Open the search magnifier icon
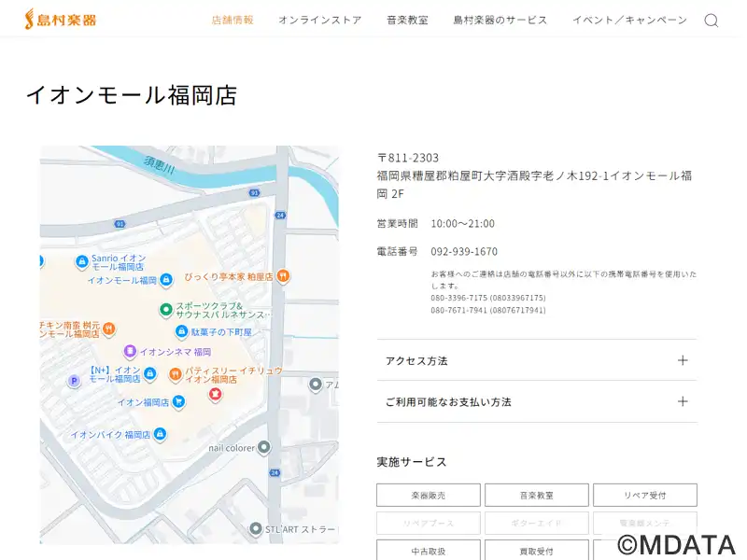This screenshot has width=747, height=560. click(x=711, y=21)
